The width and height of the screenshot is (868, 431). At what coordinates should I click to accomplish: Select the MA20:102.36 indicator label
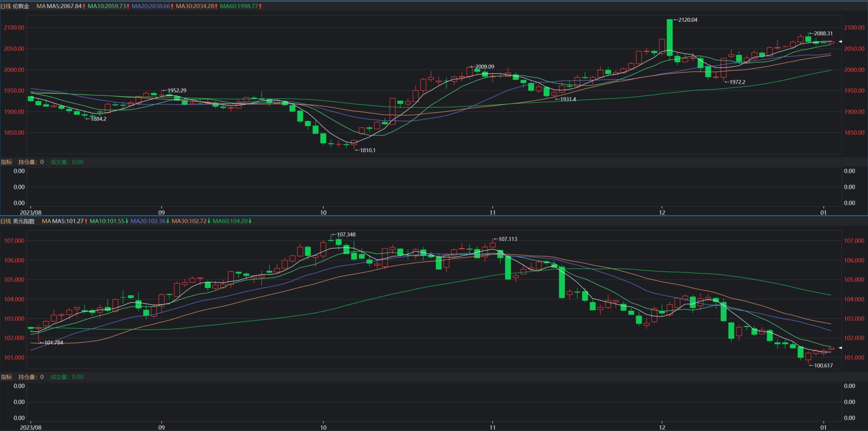click(150, 221)
